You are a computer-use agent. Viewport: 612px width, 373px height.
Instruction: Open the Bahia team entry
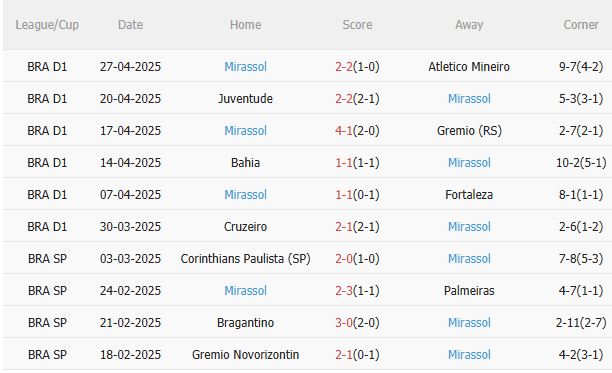tap(245, 163)
